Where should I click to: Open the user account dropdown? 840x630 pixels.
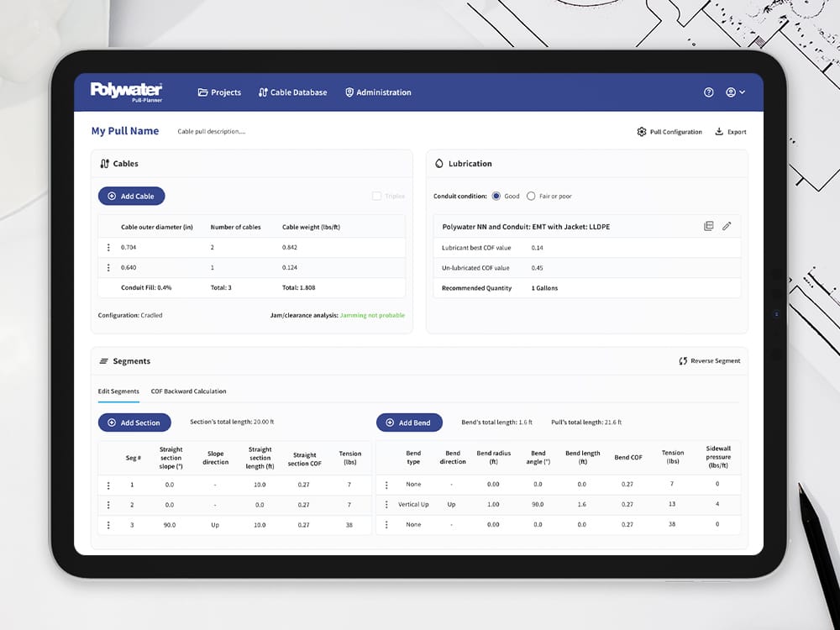[735, 92]
